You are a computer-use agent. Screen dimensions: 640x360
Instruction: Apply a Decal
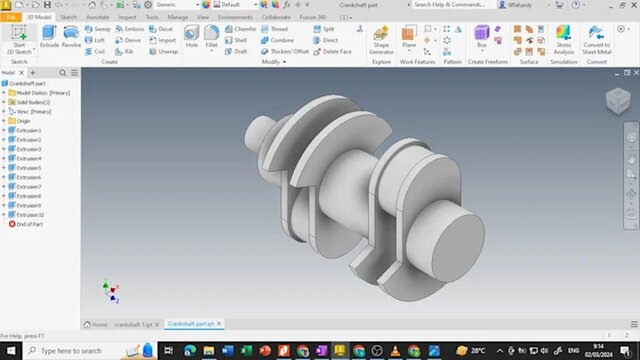point(161,29)
